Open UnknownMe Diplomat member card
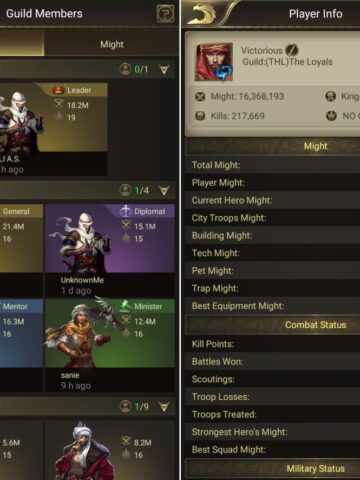This screenshot has width=360, height=480. 110,250
